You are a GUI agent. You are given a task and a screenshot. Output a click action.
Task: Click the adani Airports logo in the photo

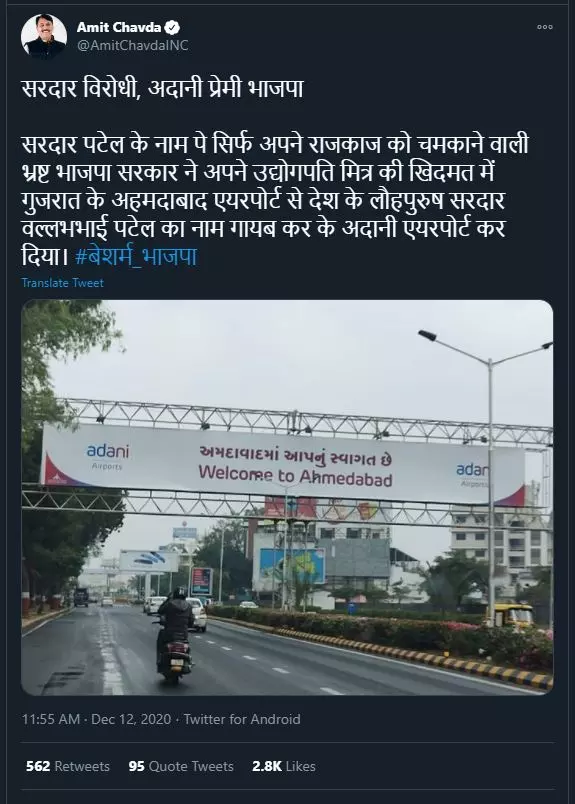click(108, 456)
